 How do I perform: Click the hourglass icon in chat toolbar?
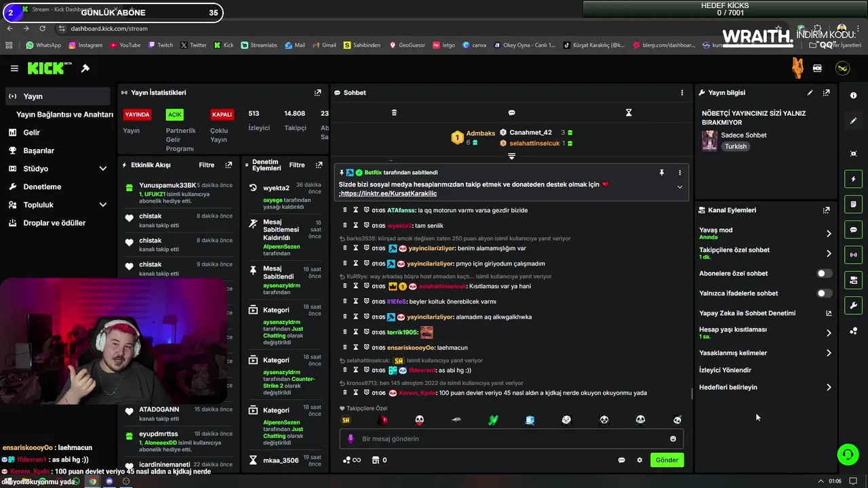[x=629, y=113]
